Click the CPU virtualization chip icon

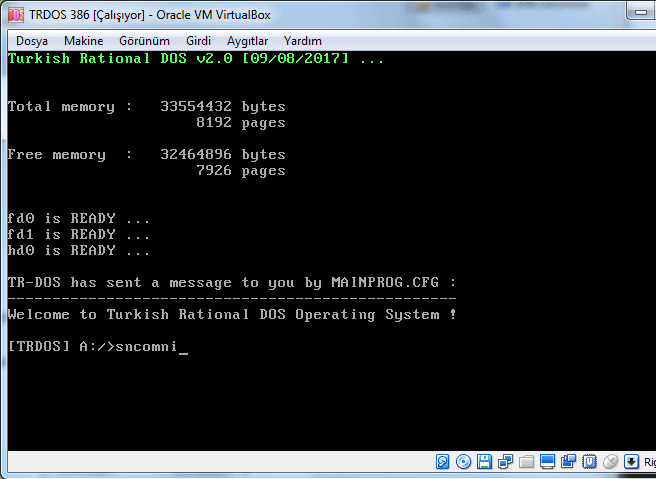pos(589,462)
